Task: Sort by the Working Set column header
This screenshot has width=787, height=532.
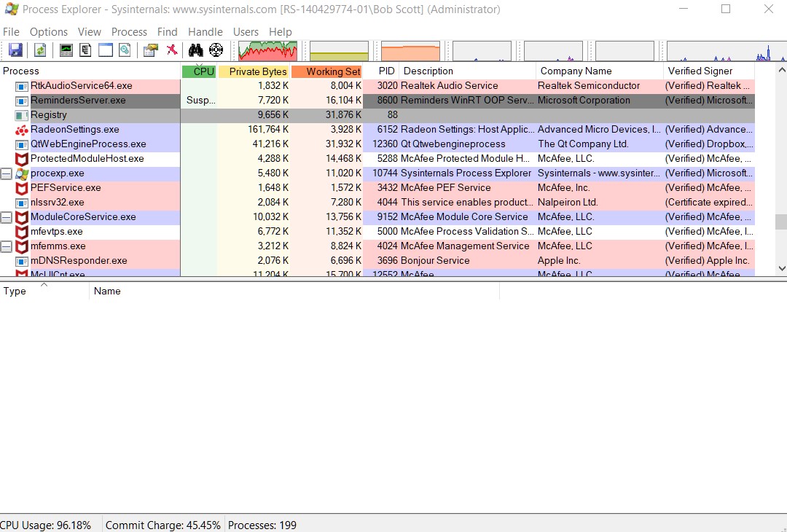Action: pyautogui.click(x=326, y=71)
